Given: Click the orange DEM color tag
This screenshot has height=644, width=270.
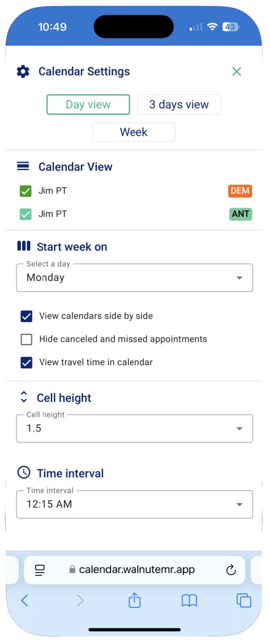Looking at the screenshot, I should (x=240, y=191).
